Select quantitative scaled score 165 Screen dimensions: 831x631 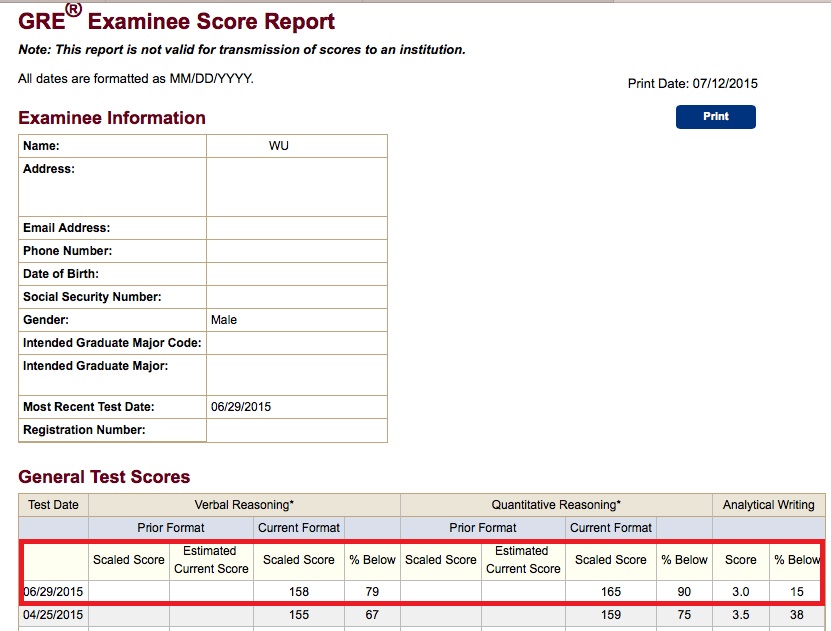click(611, 592)
